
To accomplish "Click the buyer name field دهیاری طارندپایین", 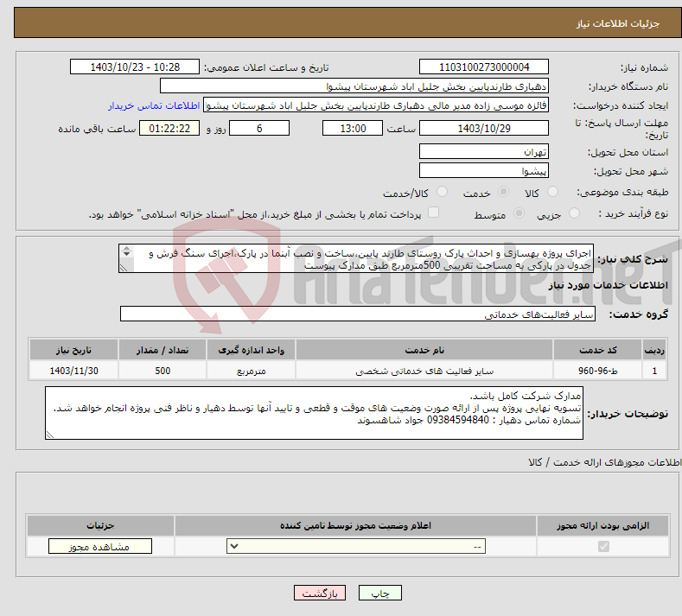I will pos(354,86).
